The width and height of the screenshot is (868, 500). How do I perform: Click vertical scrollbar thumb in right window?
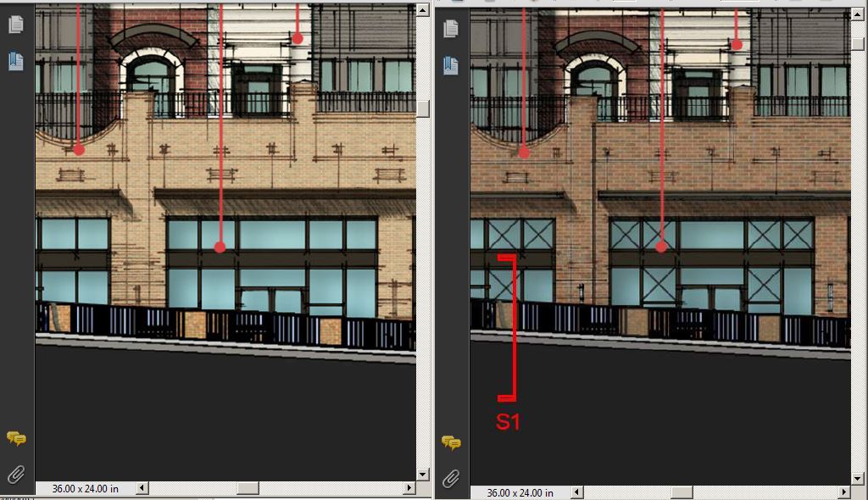coord(858,43)
